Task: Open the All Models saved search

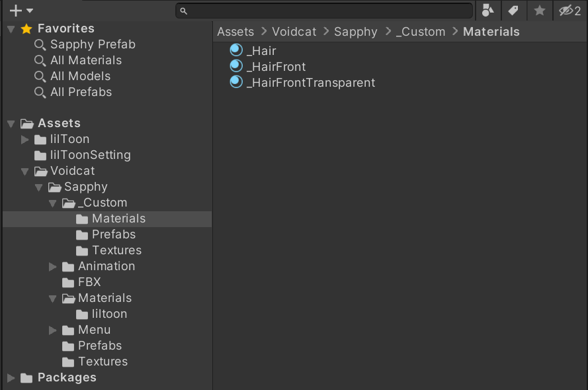Action: 80,76
